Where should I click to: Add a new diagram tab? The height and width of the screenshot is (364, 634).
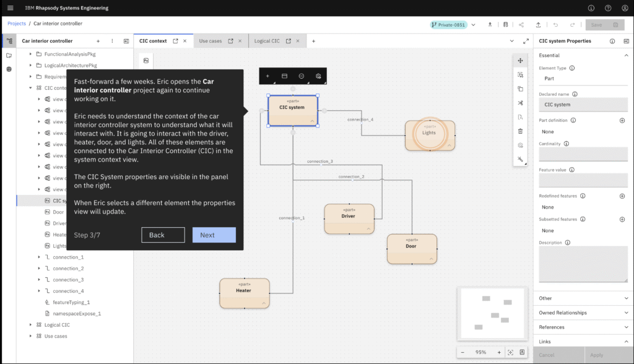313,41
